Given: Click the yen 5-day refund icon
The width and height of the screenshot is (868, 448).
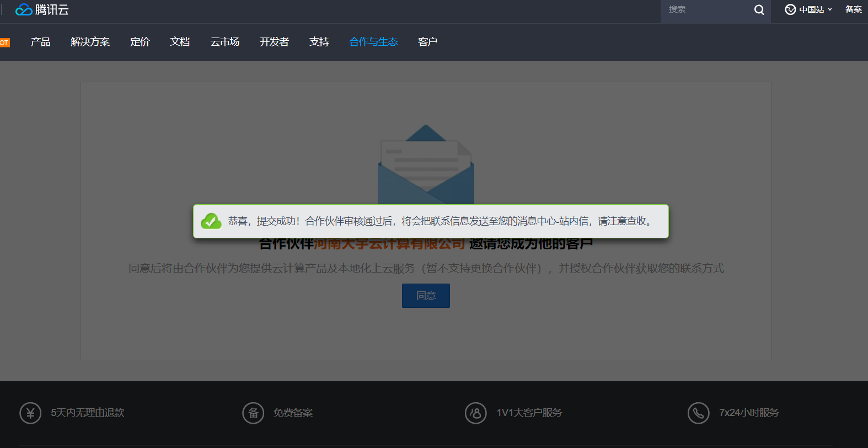Looking at the screenshot, I should [30, 413].
